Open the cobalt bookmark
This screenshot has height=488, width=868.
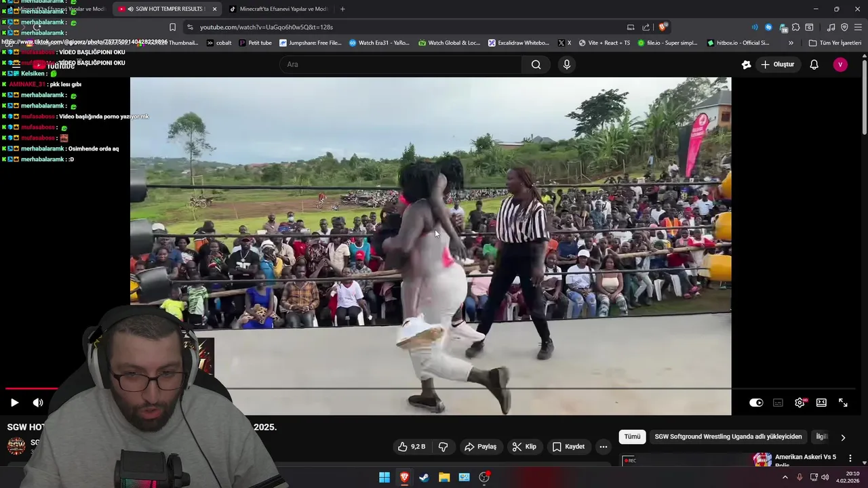click(x=219, y=43)
